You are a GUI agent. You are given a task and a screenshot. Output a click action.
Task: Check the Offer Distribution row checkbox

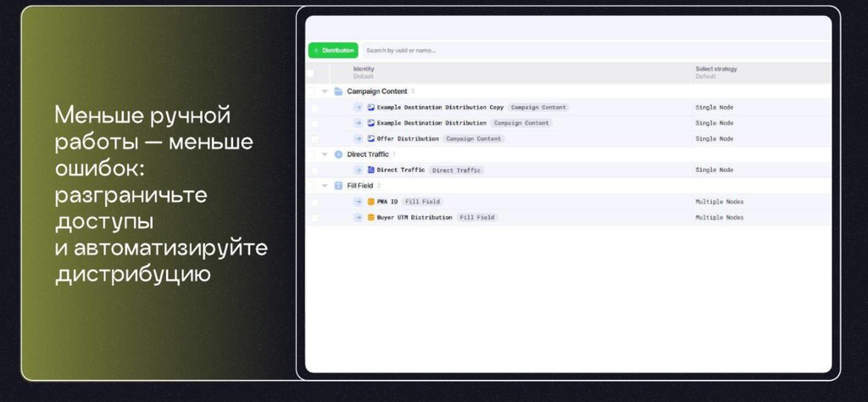314,139
